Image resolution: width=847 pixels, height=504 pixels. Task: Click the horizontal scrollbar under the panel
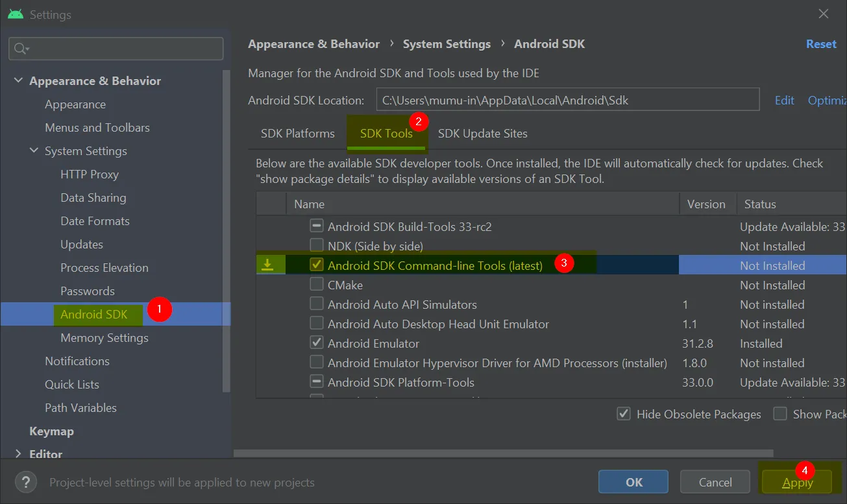[504, 453]
